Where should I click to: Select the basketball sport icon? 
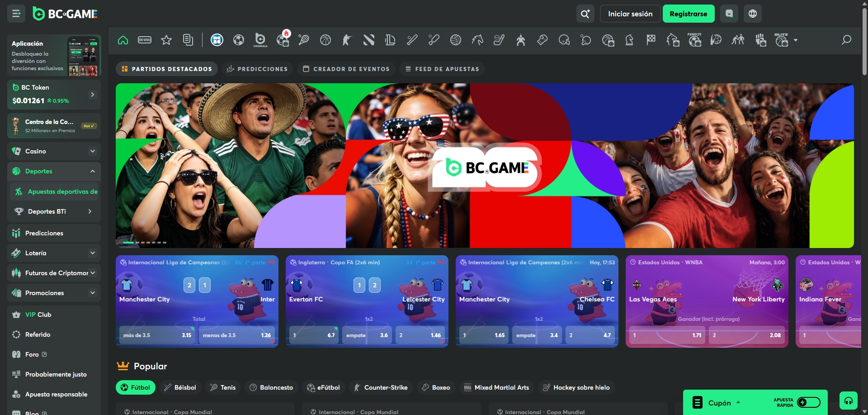click(325, 40)
